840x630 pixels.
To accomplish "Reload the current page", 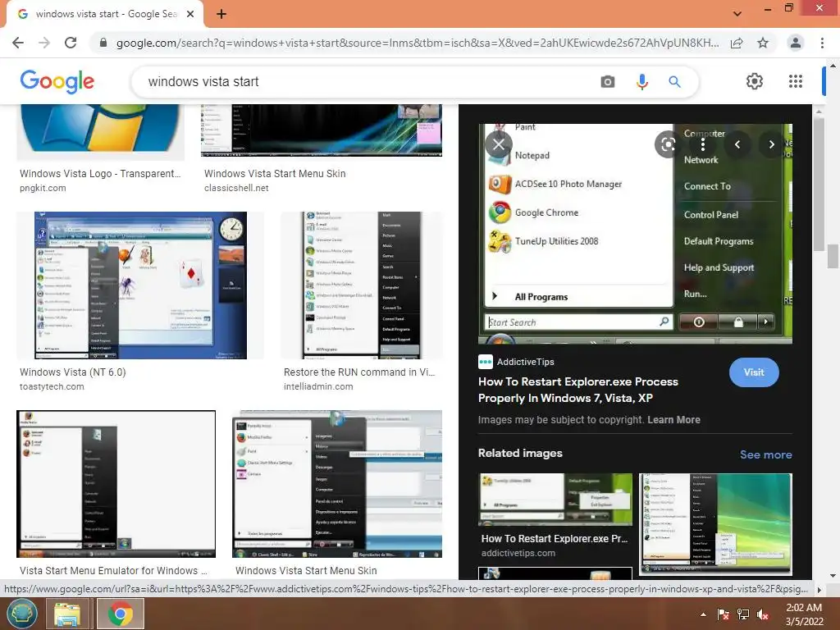I will pos(71,43).
